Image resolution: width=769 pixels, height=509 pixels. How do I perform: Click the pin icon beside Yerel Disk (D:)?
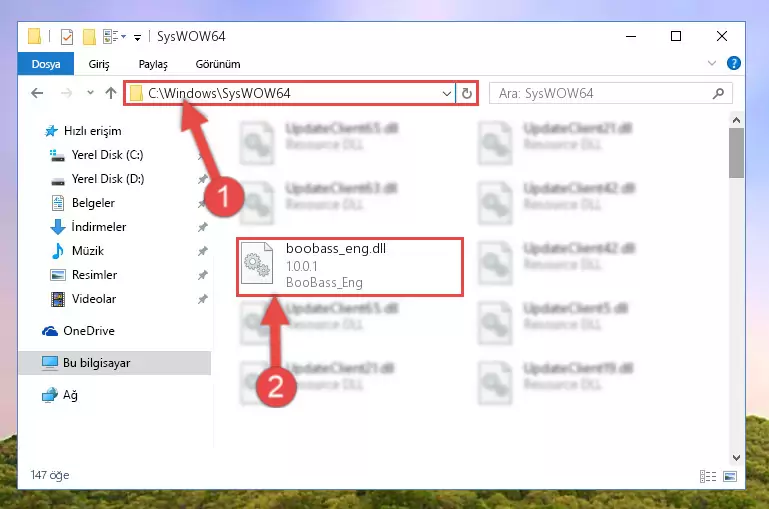tap(203, 179)
